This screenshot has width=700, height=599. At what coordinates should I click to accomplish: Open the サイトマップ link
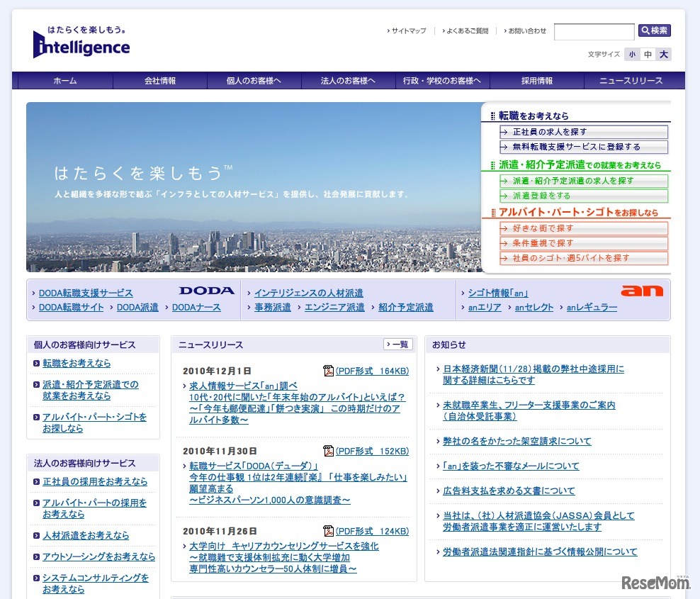click(408, 31)
